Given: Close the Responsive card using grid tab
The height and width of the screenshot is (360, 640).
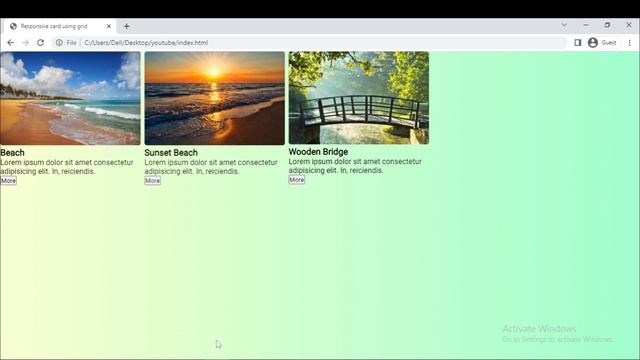Looking at the screenshot, I should pyautogui.click(x=109, y=26).
